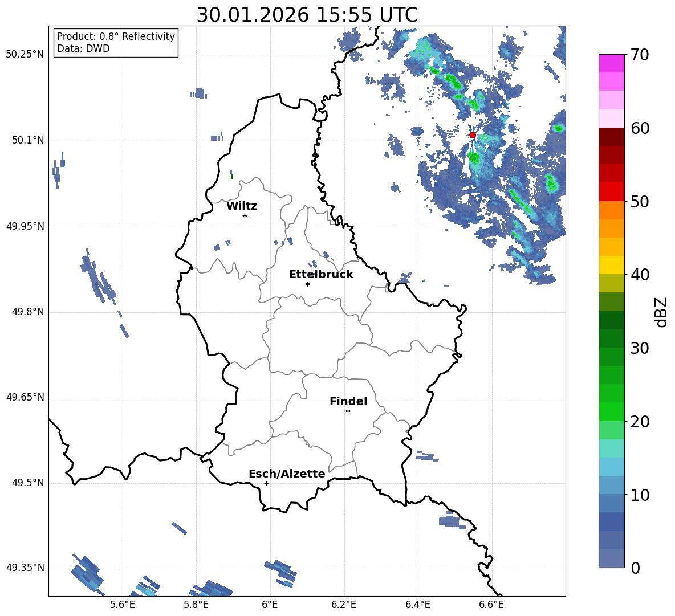Click the longitude label '6.6°E'
Image resolution: width=675 pixels, height=616 pixels.
[x=491, y=605]
